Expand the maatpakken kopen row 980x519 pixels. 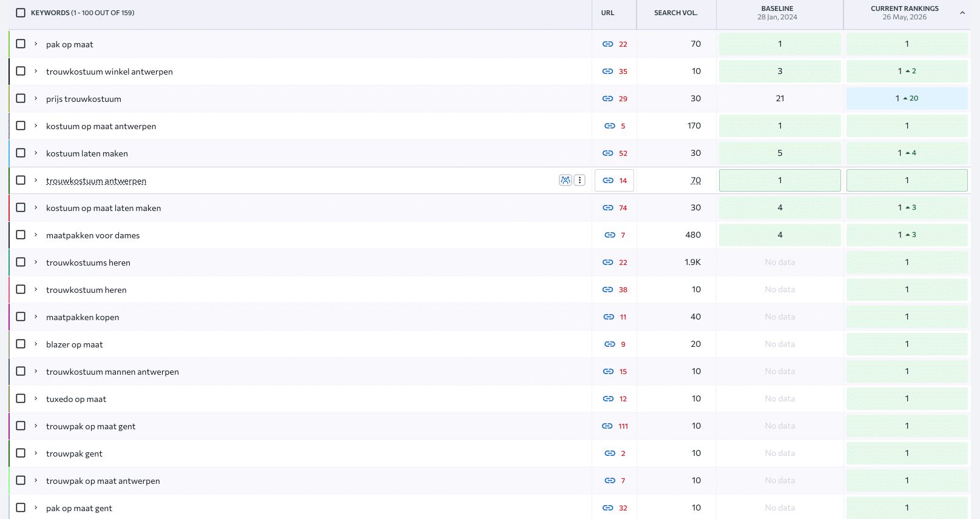[36, 316]
